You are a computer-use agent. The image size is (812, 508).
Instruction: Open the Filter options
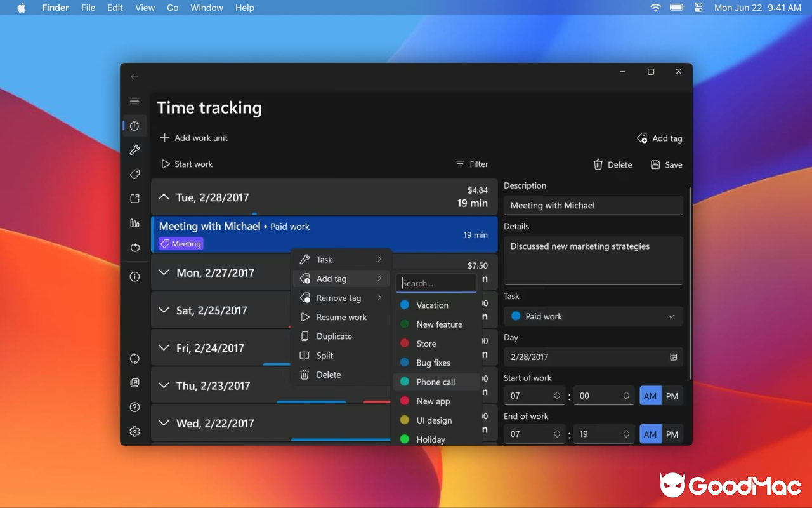click(x=472, y=164)
